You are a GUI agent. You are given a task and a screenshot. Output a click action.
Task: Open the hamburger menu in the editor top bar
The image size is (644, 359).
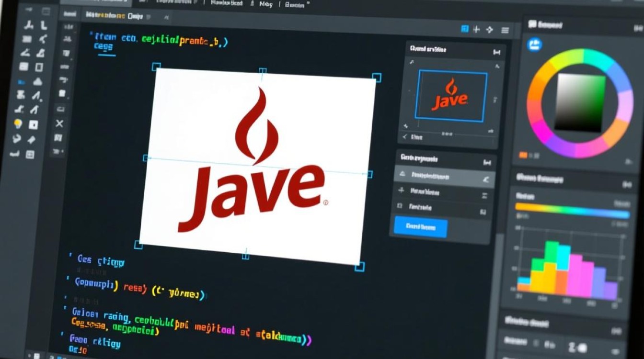(505, 30)
